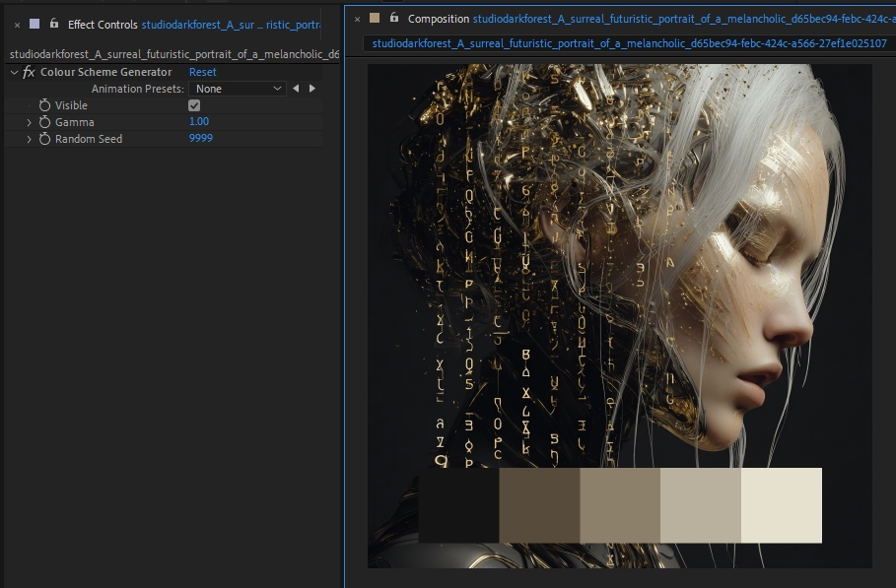Screen dimensions: 896x588
Task: Click the lavender label square in Effect Controls tab
Action: point(34,24)
